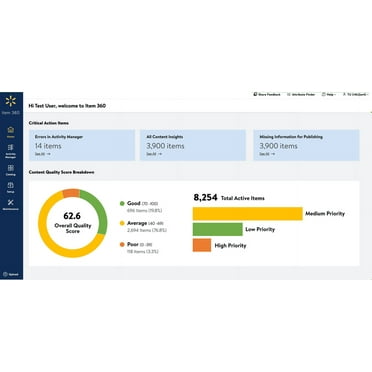Select the green Good legend dot
The width and height of the screenshot is (372, 372).
122,203
